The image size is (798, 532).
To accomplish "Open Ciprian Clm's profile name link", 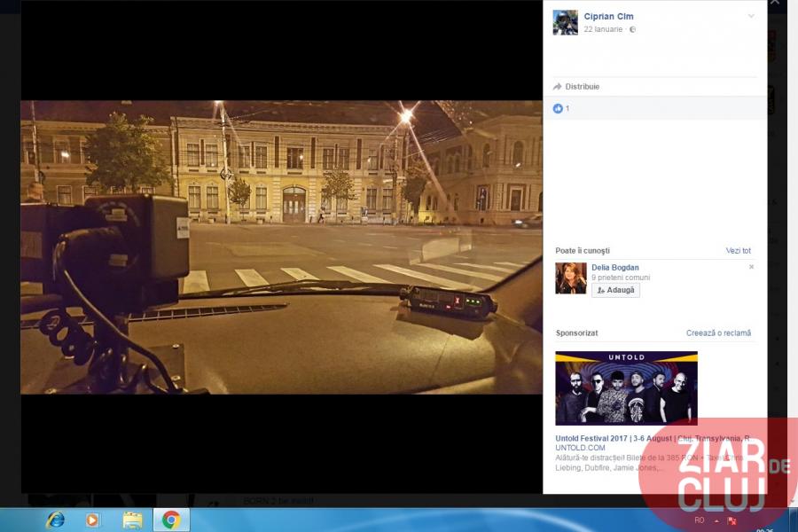I will pos(608,16).
